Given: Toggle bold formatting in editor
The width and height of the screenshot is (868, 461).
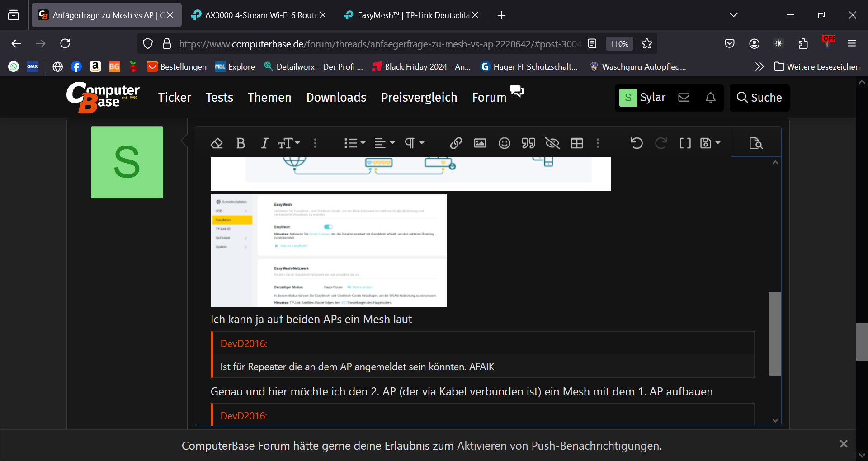Looking at the screenshot, I should point(241,143).
